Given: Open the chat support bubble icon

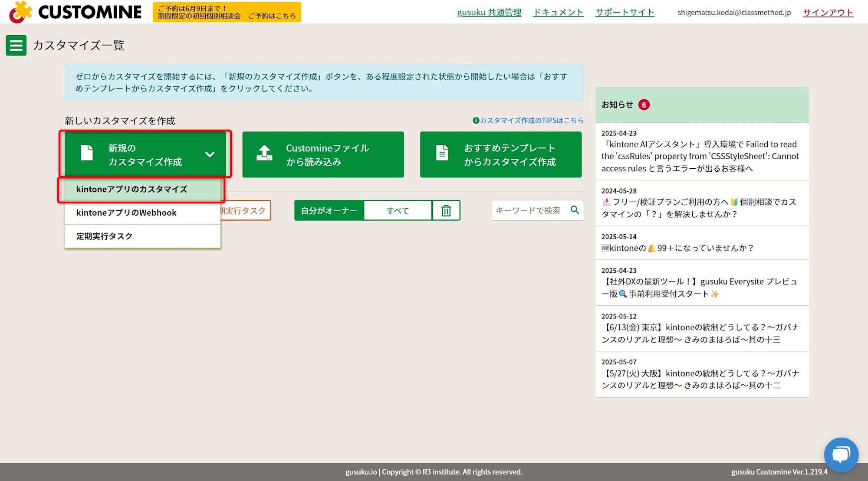Looking at the screenshot, I should (841, 455).
